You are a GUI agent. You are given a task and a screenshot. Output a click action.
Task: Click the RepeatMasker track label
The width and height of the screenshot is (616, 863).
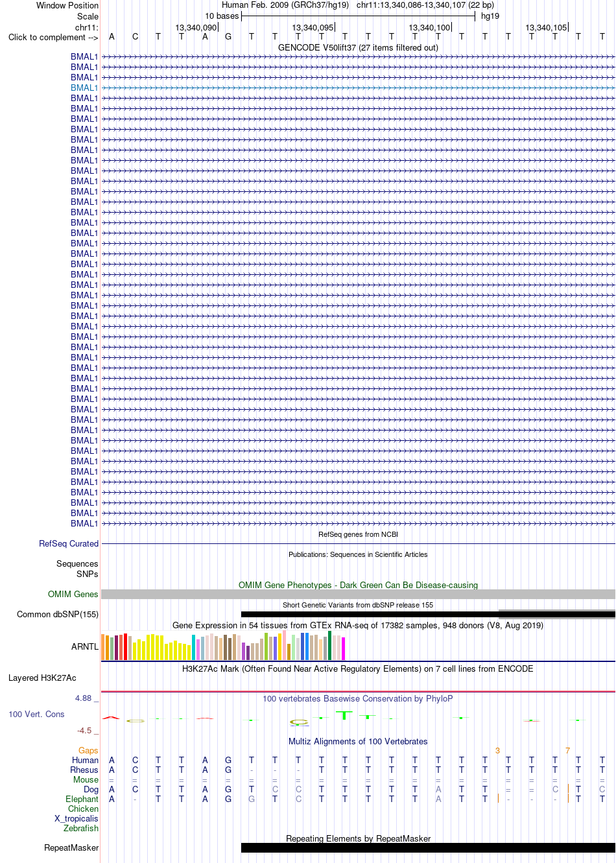(71, 847)
